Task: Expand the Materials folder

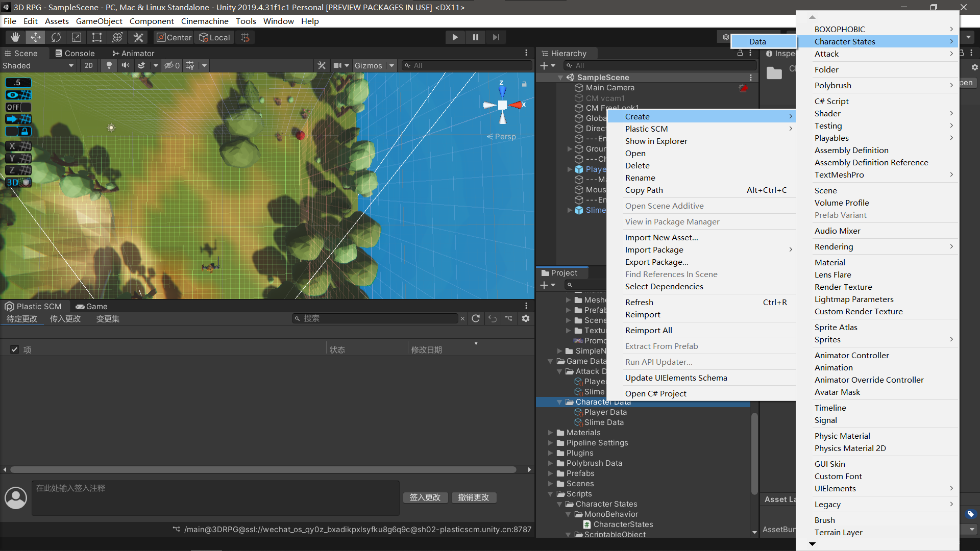Action: [551, 433]
